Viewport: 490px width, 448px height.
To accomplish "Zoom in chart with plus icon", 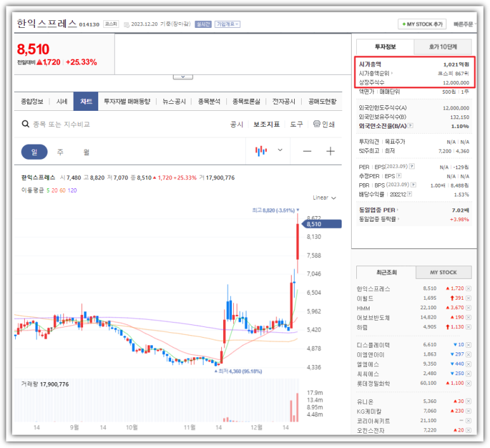I will (x=330, y=151).
